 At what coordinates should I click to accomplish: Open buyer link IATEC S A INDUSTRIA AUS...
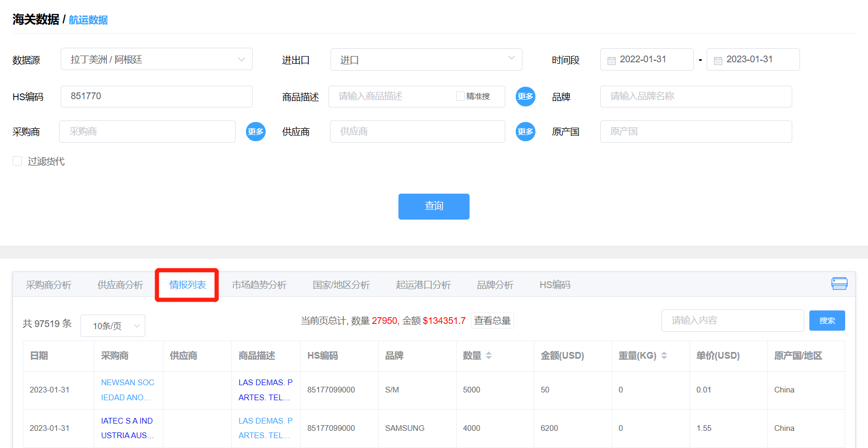point(128,428)
